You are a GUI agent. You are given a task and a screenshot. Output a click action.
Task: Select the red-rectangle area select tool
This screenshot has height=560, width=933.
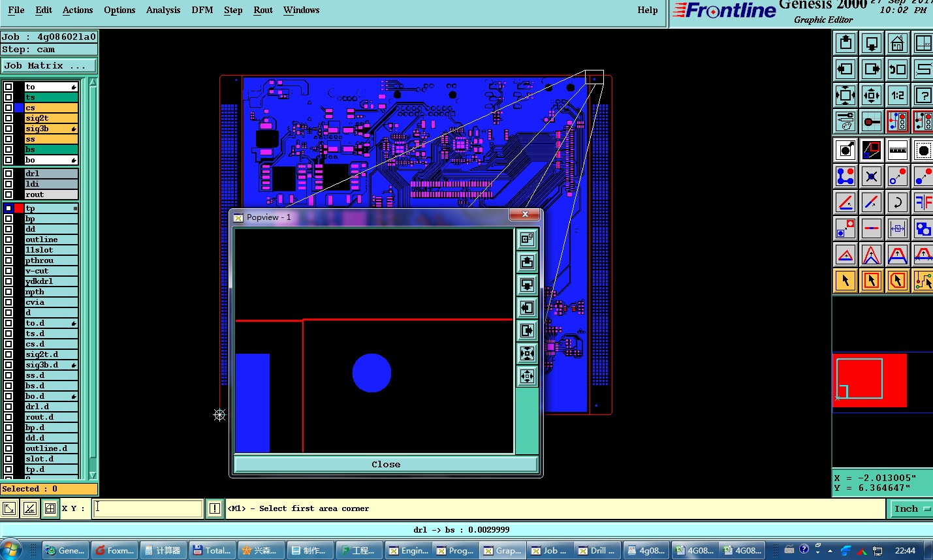[x=872, y=281]
